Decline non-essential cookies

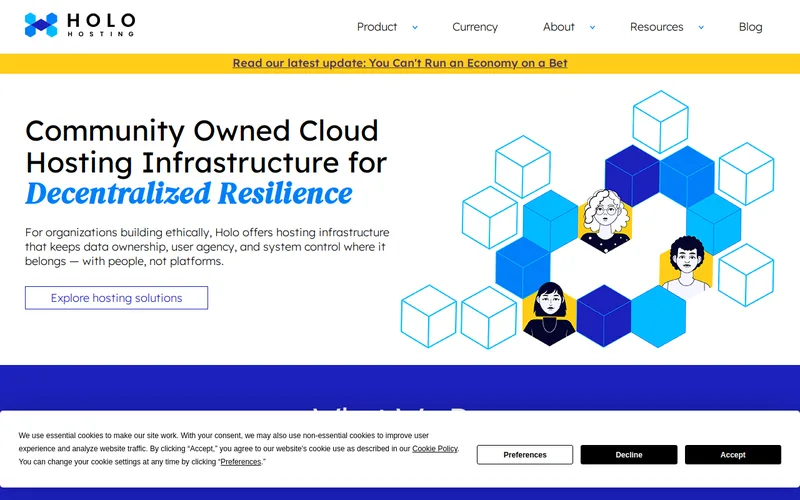tap(629, 455)
